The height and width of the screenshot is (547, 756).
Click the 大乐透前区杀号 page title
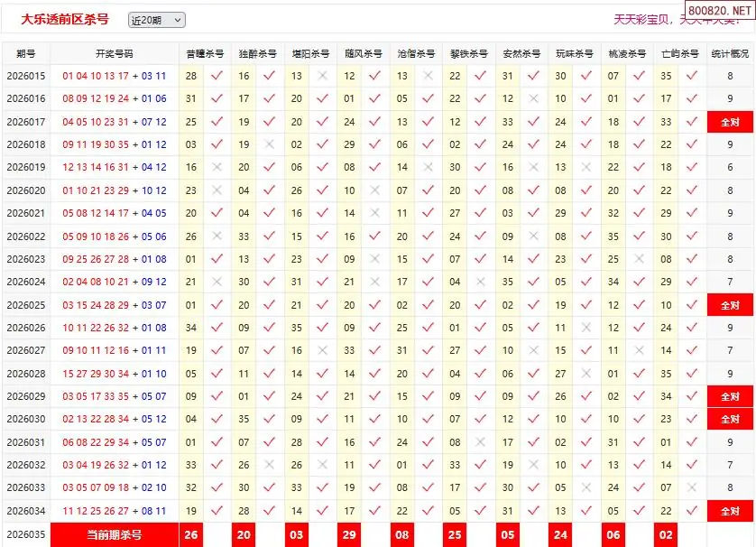pyautogui.click(x=65, y=19)
